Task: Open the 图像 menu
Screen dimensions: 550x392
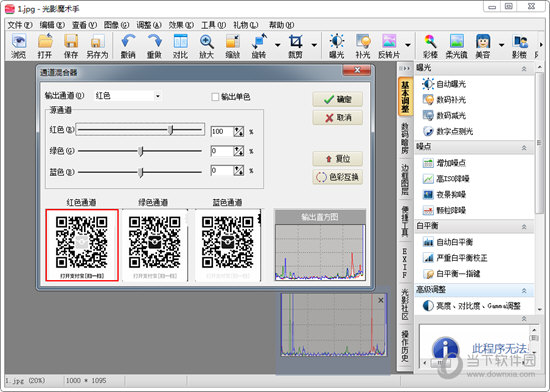Action: [x=116, y=25]
